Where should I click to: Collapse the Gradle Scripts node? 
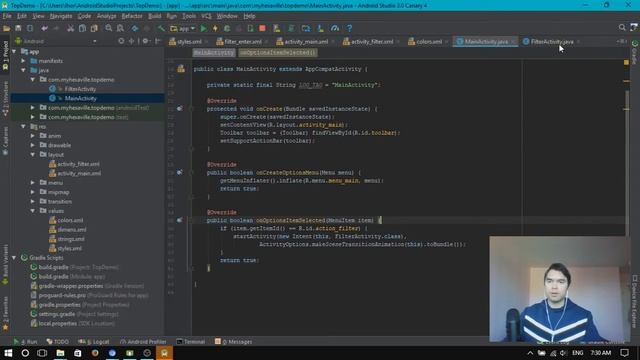[15, 258]
